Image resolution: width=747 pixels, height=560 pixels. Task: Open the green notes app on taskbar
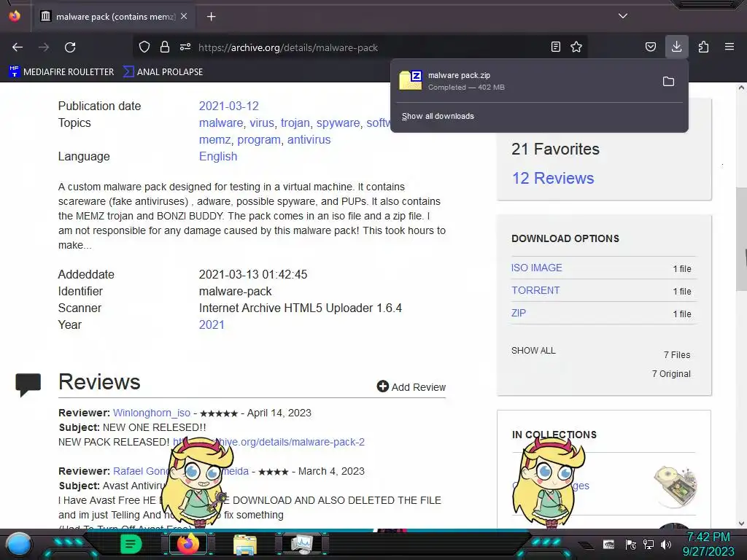click(131, 544)
